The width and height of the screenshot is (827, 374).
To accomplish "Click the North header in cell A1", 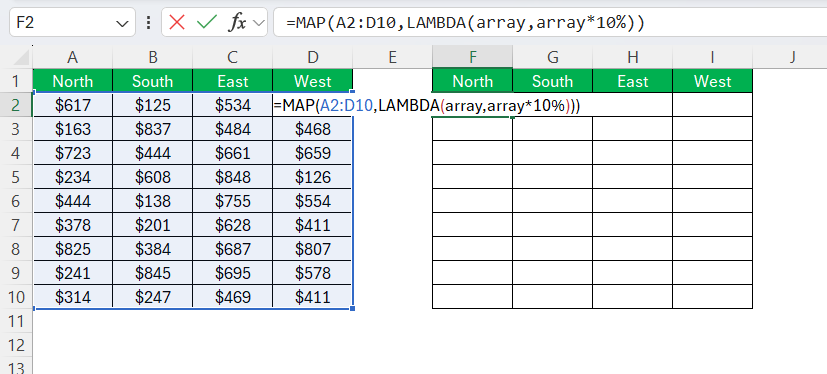I will pos(73,81).
